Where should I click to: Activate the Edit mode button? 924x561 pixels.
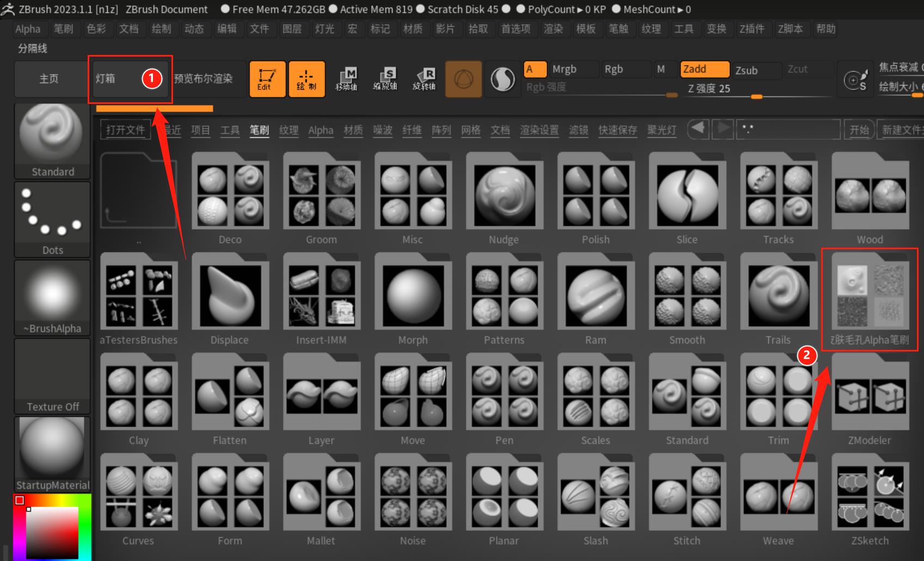[x=267, y=79]
